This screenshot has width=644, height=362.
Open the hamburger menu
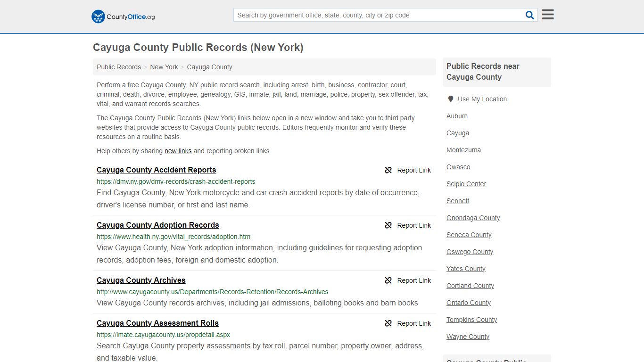(548, 15)
